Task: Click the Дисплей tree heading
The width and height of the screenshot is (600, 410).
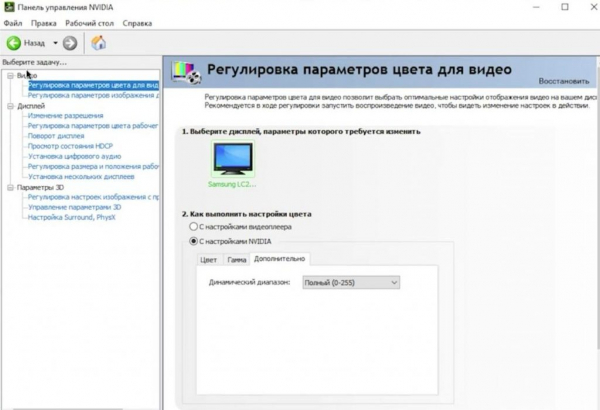Action: (x=31, y=106)
